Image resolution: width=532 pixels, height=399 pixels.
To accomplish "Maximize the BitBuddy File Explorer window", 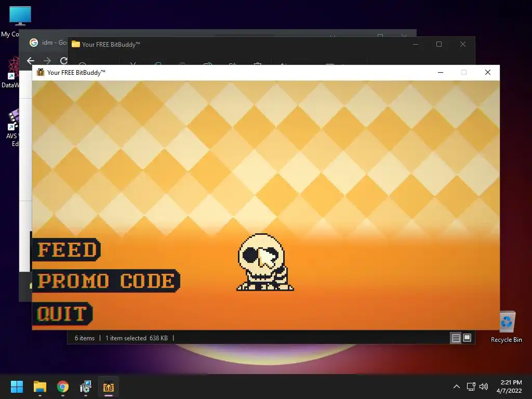I will click(x=439, y=45).
